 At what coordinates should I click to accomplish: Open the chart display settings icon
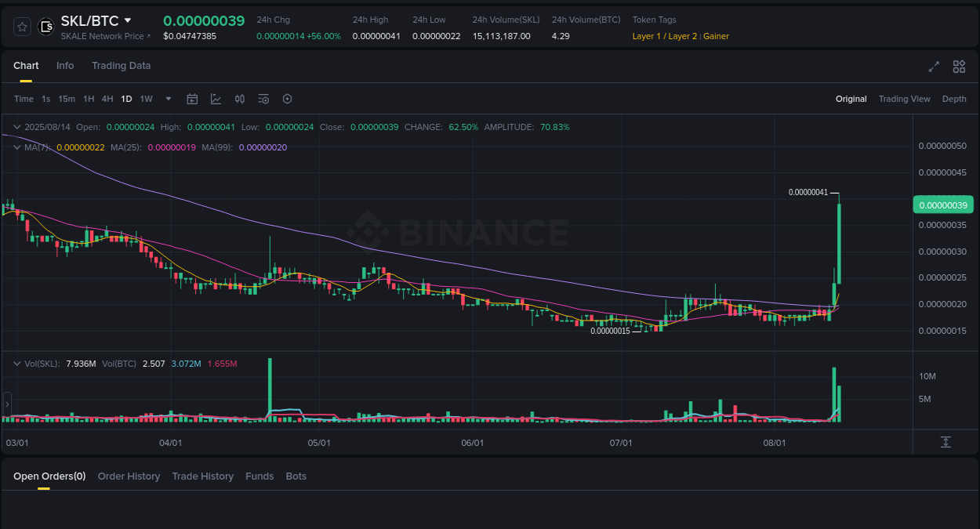(263, 99)
